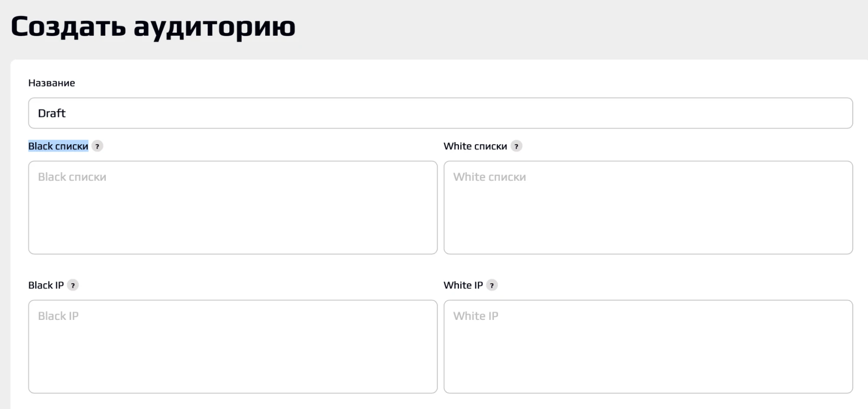Click the word Создать in the heading
The width and height of the screenshot is (868, 409).
coord(69,27)
